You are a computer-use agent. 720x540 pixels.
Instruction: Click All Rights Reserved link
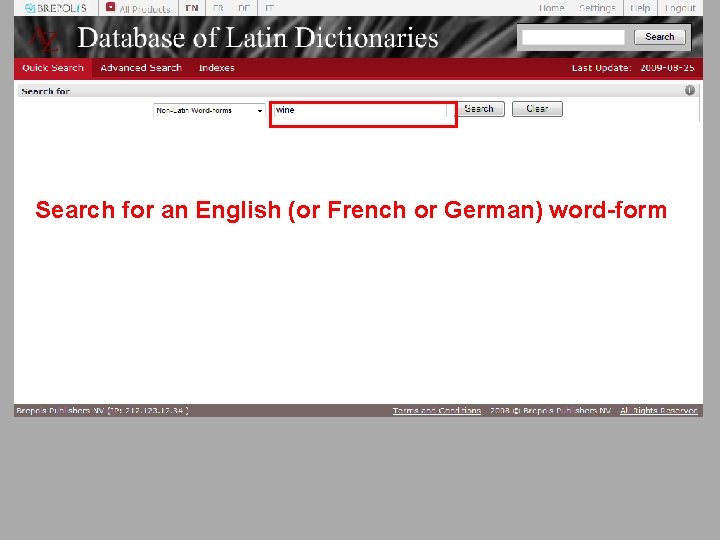[658, 411]
